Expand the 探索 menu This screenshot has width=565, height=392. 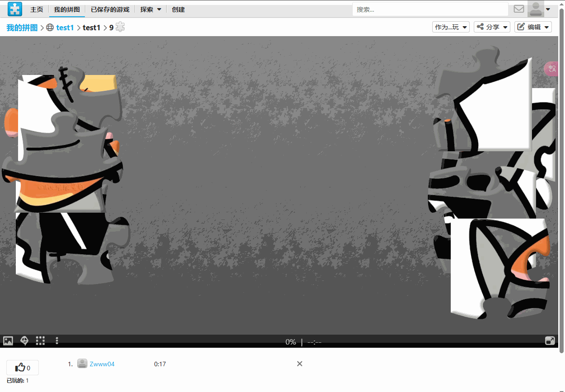[150, 9]
